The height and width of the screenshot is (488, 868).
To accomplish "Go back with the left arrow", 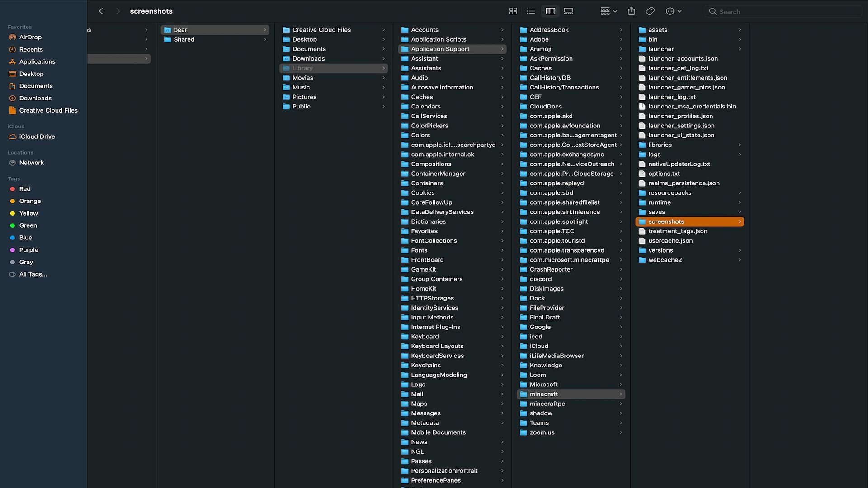I will click(101, 11).
